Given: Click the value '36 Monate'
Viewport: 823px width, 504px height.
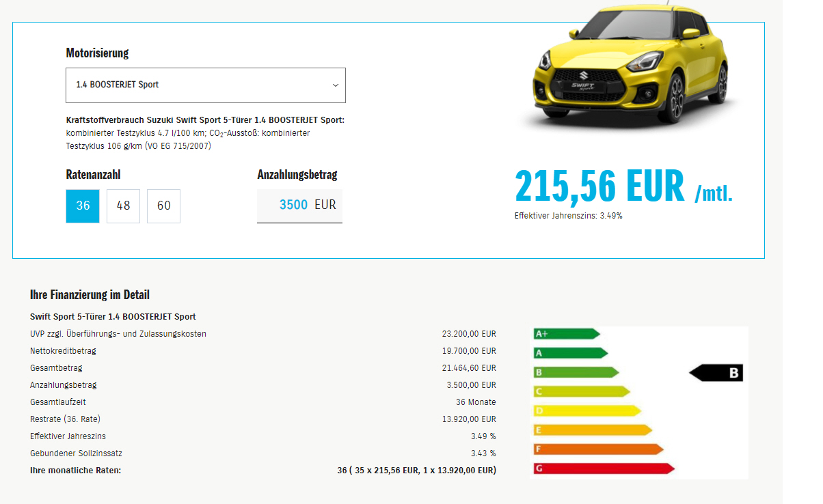Looking at the screenshot, I should pyautogui.click(x=476, y=402).
